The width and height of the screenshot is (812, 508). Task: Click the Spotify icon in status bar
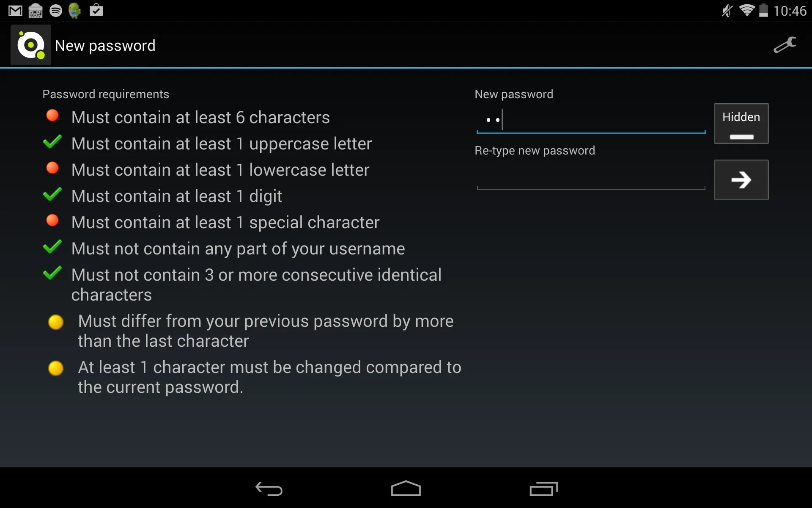click(57, 11)
